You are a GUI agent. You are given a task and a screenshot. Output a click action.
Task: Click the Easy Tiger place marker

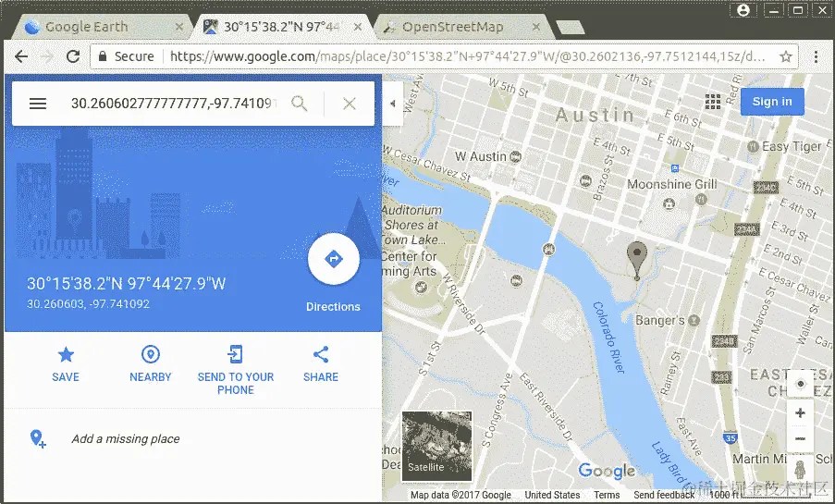point(753,146)
